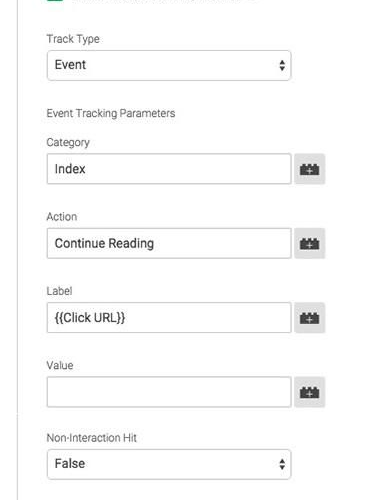Click into the Action field with Continue Reading
The height and width of the screenshot is (500, 381).
click(x=169, y=243)
